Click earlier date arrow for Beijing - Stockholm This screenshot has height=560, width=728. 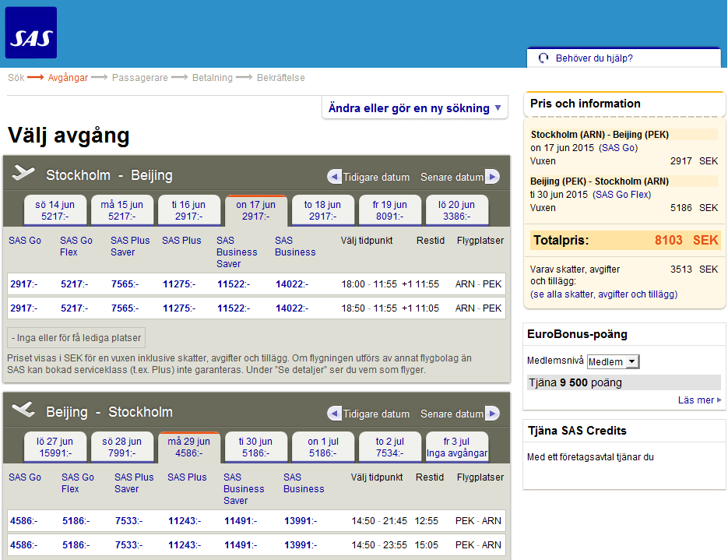point(334,414)
